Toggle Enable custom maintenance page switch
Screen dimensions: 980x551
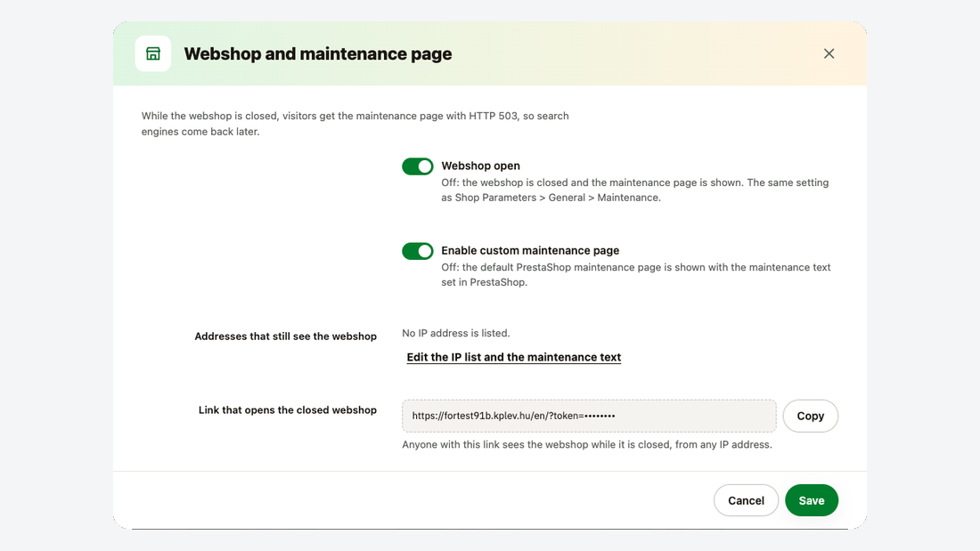pos(418,251)
